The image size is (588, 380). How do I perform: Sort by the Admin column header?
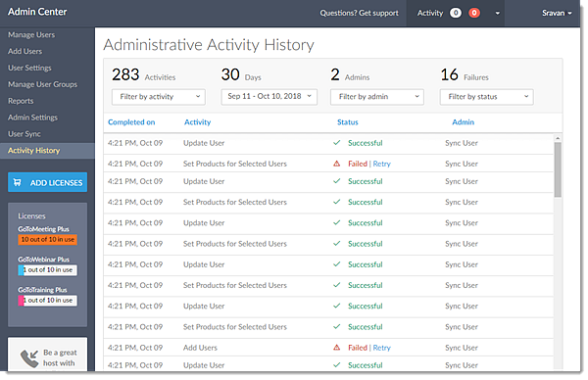[464, 122]
